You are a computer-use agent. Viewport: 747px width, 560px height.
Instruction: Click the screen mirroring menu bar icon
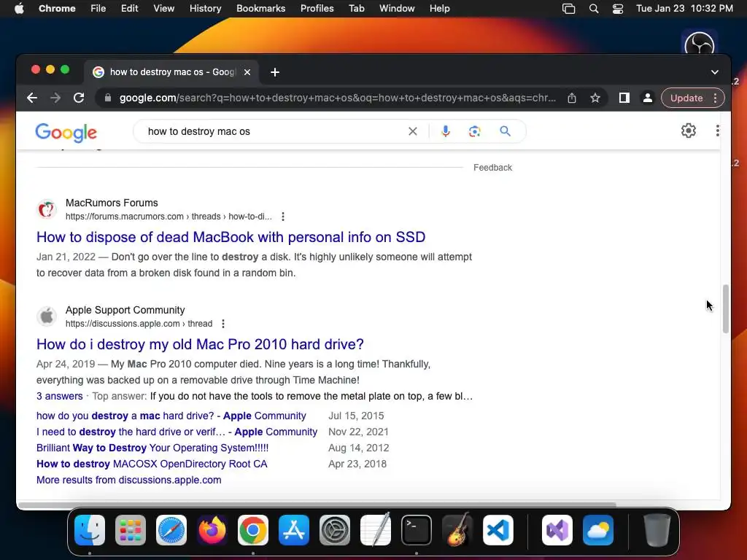click(568, 9)
